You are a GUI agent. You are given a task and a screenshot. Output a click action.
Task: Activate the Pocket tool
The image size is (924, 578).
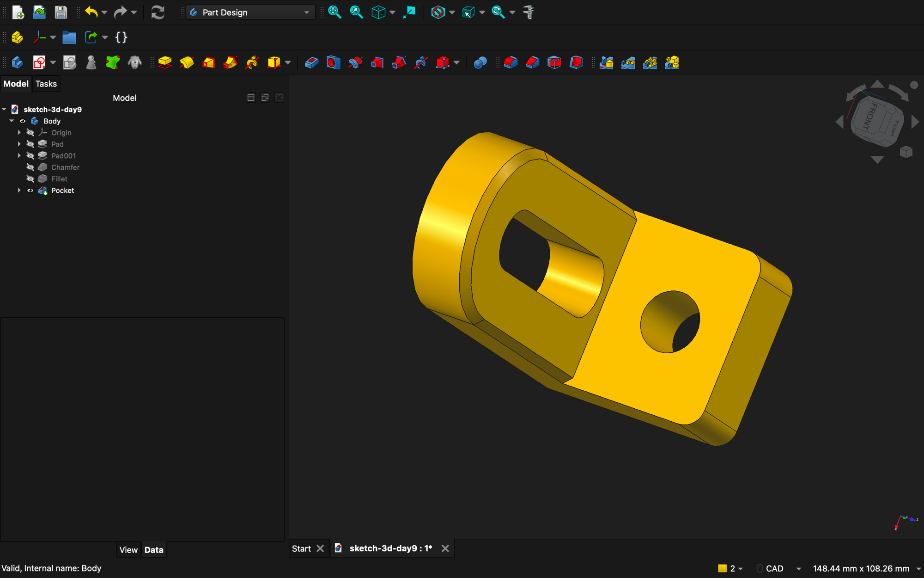point(311,62)
